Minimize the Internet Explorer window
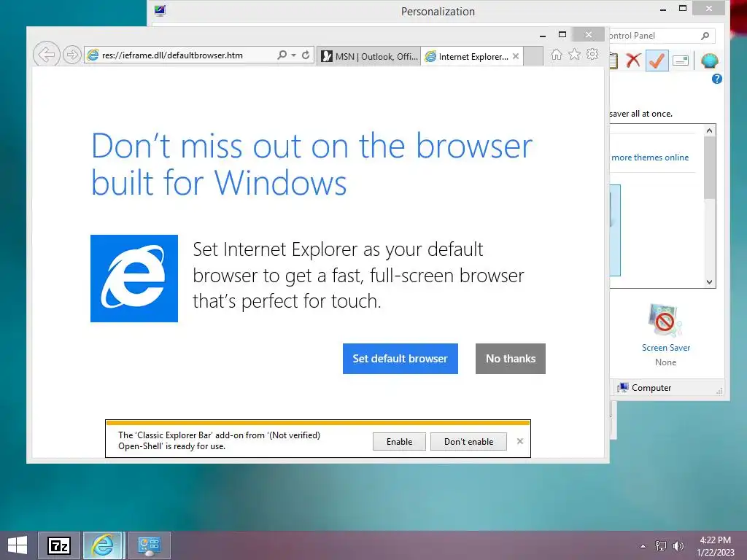Image resolution: width=747 pixels, height=560 pixels. (x=543, y=35)
